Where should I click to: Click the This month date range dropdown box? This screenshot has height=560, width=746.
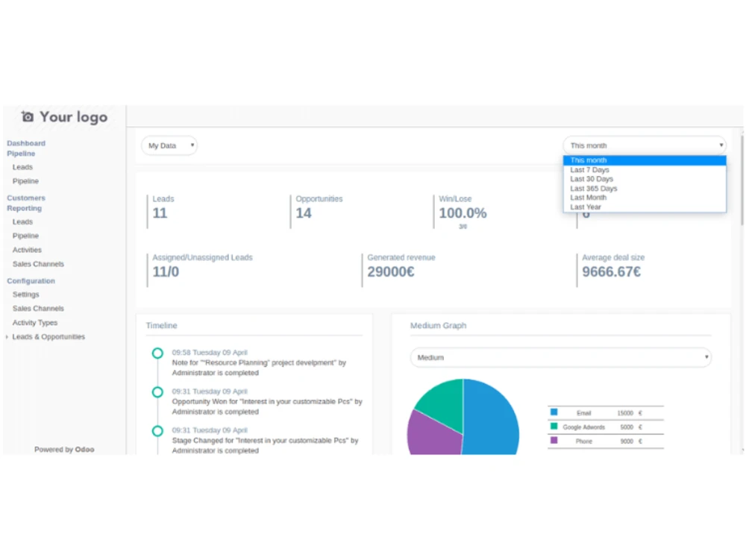645,145
